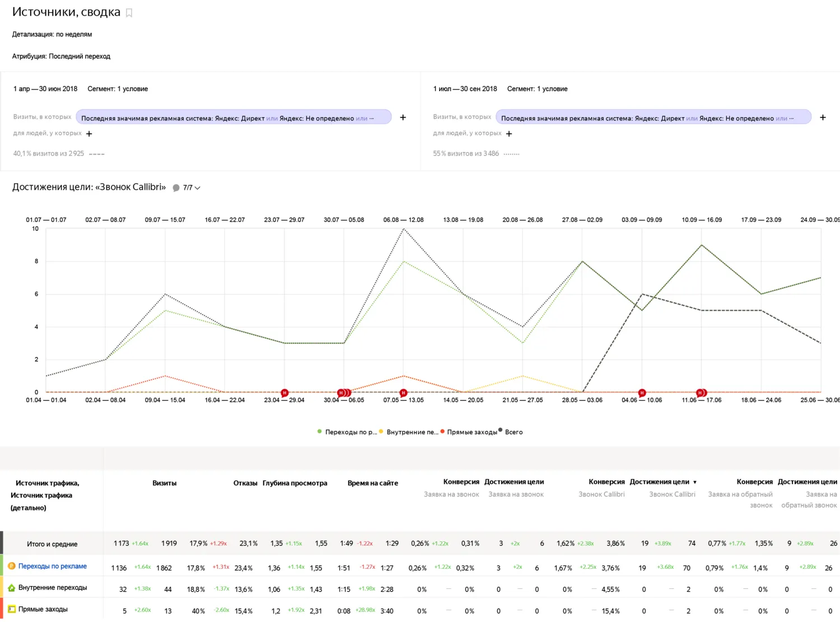Image resolution: width=840 pixels, height=622 pixels.
Task: Sort table by Отказы column
Action: coord(245,483)
